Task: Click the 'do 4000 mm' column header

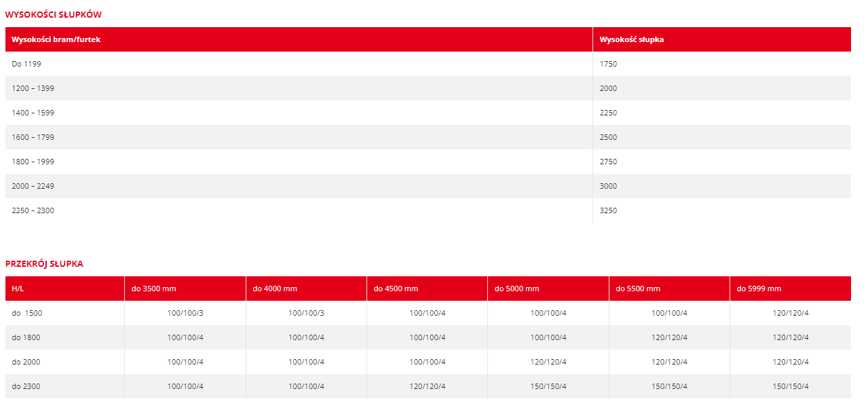Action: tap(306, 289)
